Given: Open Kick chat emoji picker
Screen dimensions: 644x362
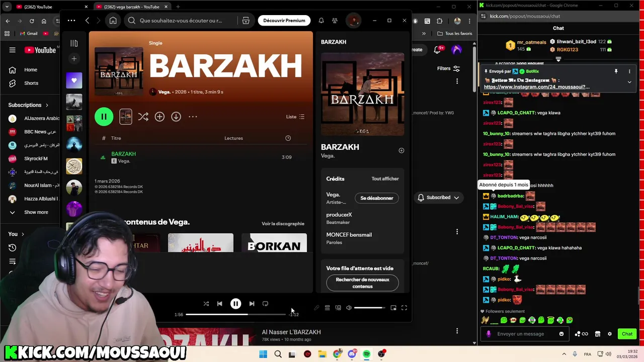Looking at the screenshot, I should click(561, 334).
